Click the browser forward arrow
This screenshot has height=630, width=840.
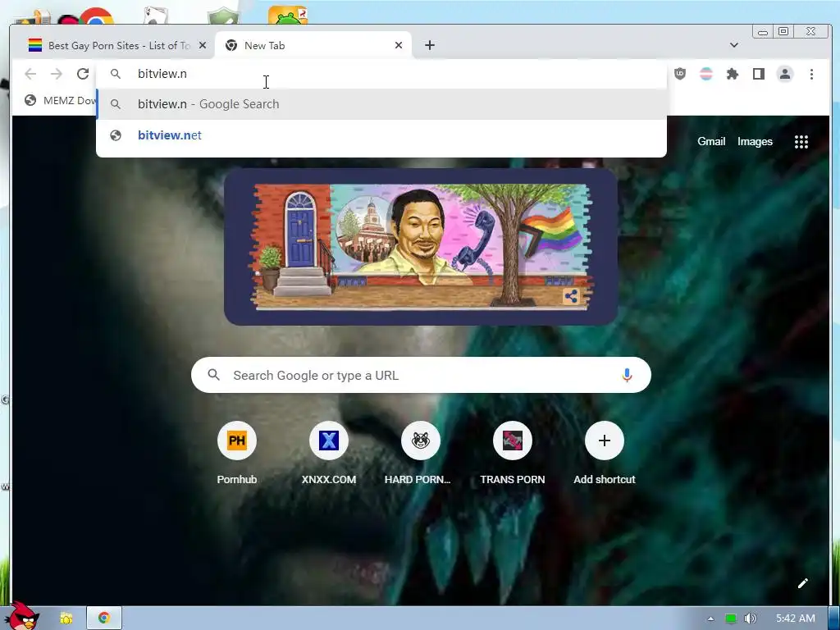click(x=57, y=74)
